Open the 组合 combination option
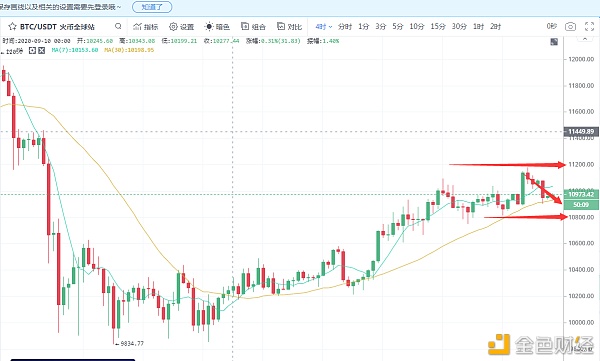Screen dimensions: 600x361 253,26
